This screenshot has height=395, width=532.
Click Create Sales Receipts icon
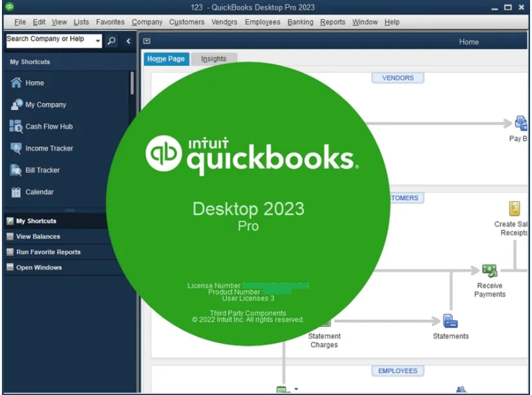pos(515,208)
